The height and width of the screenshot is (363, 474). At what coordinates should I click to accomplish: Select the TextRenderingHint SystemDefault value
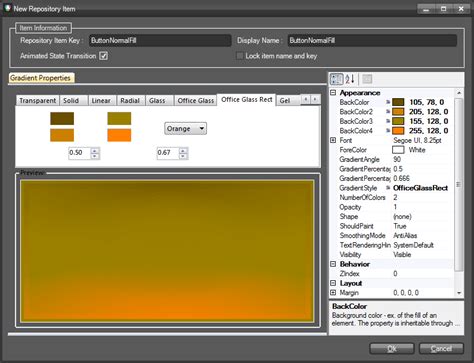413,245
